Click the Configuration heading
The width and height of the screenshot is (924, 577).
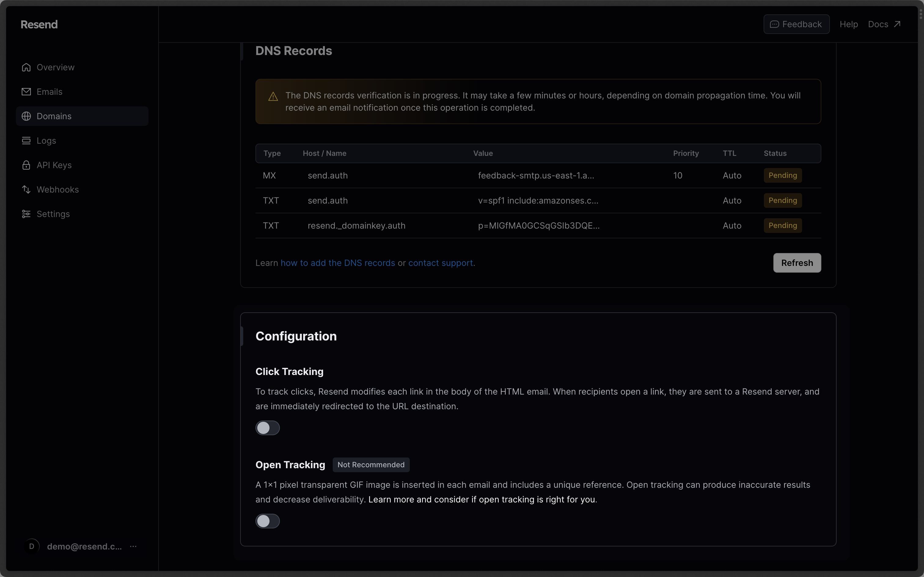point(296,336)
